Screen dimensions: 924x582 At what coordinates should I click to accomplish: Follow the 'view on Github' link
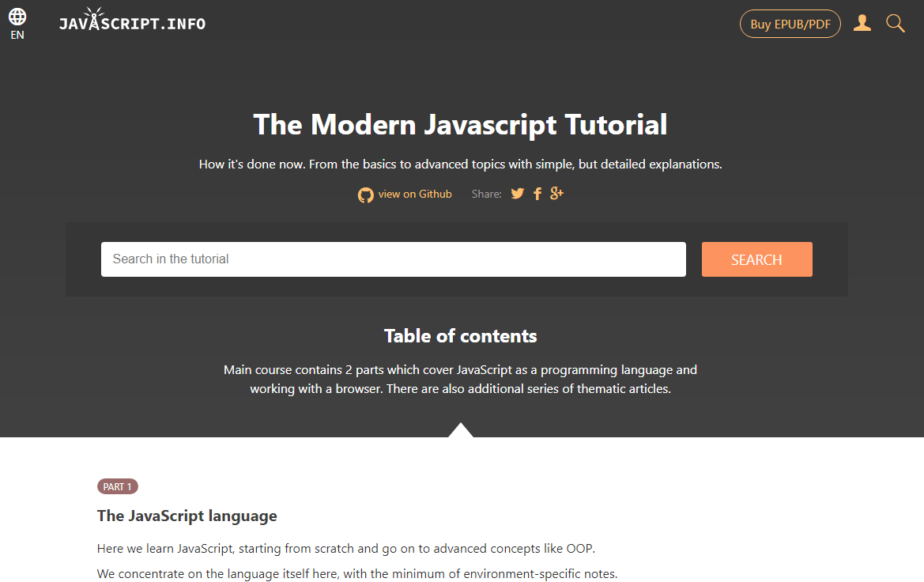[x=415, y=194]
